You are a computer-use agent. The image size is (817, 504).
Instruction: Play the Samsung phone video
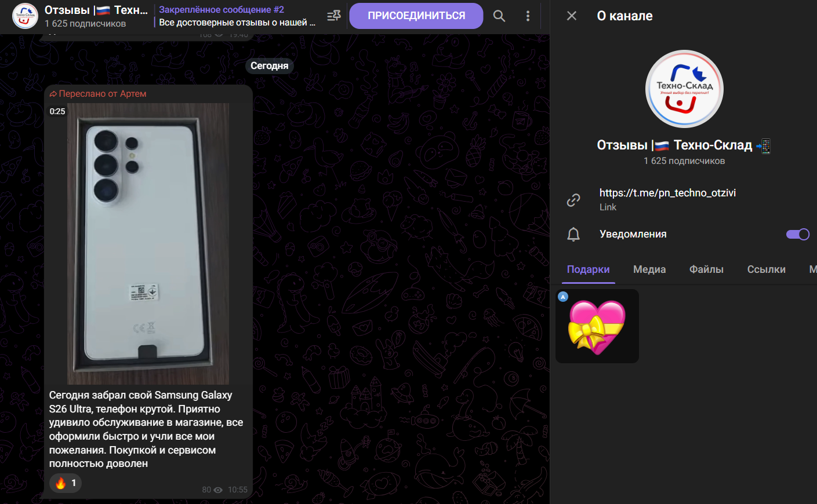click(x=148, y=243)
